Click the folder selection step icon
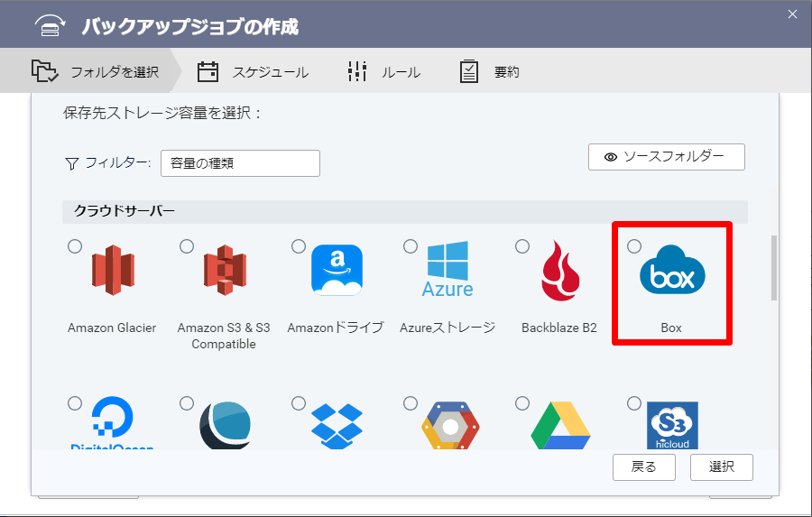The height and width of the screenshot is (517, 812). [x=44, y=71]
